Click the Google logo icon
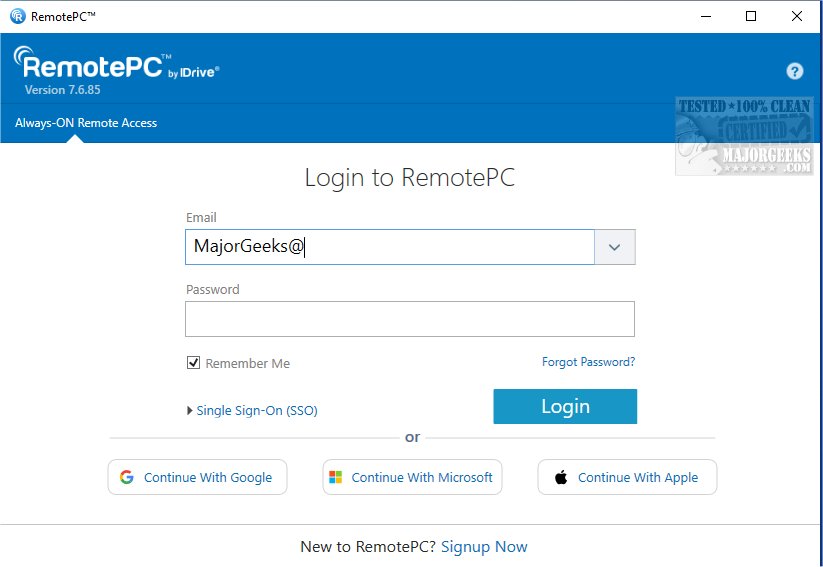The width and height of the screenshot is (823, 567). tap(127, 478)
